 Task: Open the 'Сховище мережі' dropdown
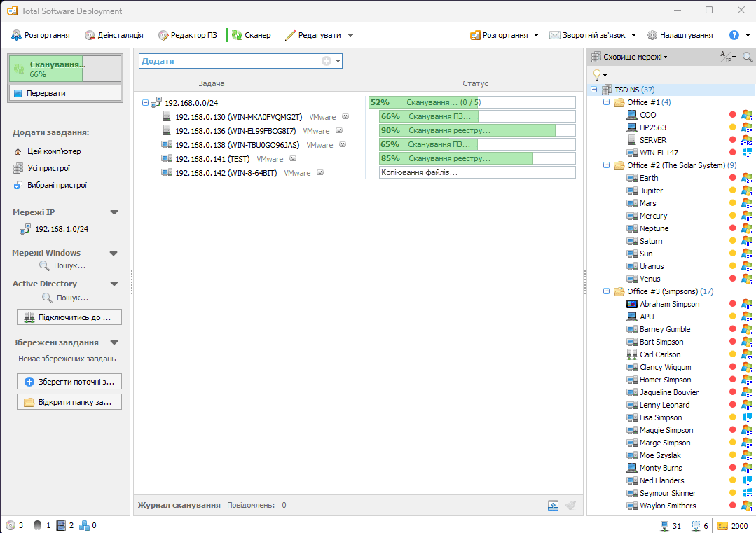point(629,57)
